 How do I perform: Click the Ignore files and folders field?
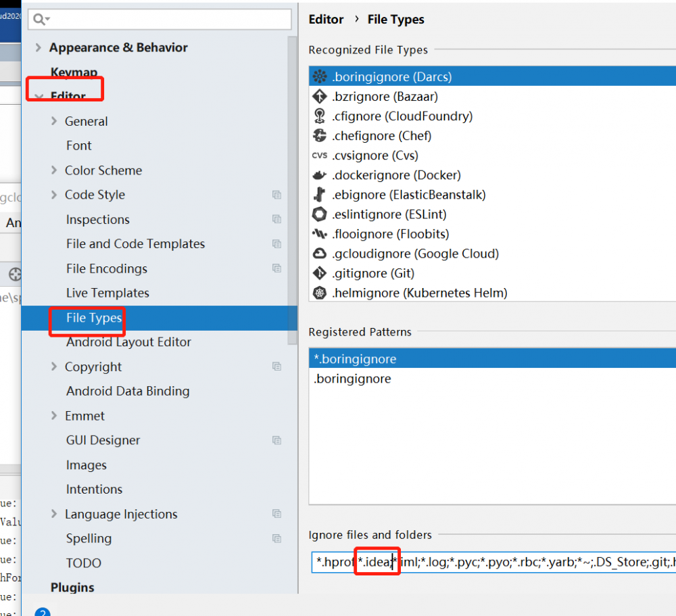pyautogui.click(x=493, y=562)
